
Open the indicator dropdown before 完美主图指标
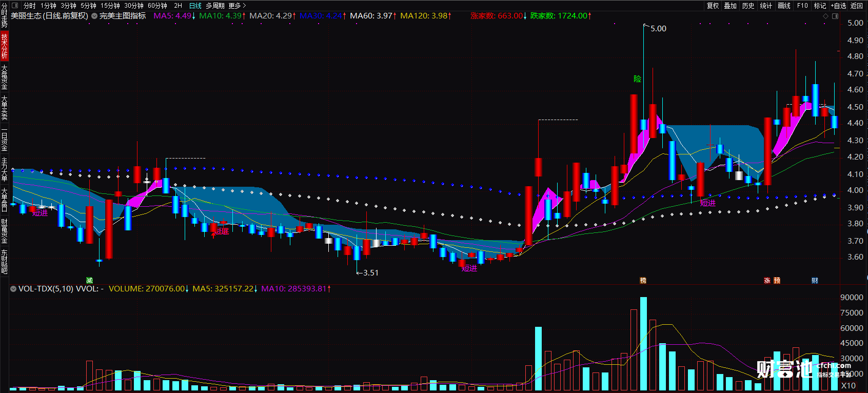coord(94,16)
